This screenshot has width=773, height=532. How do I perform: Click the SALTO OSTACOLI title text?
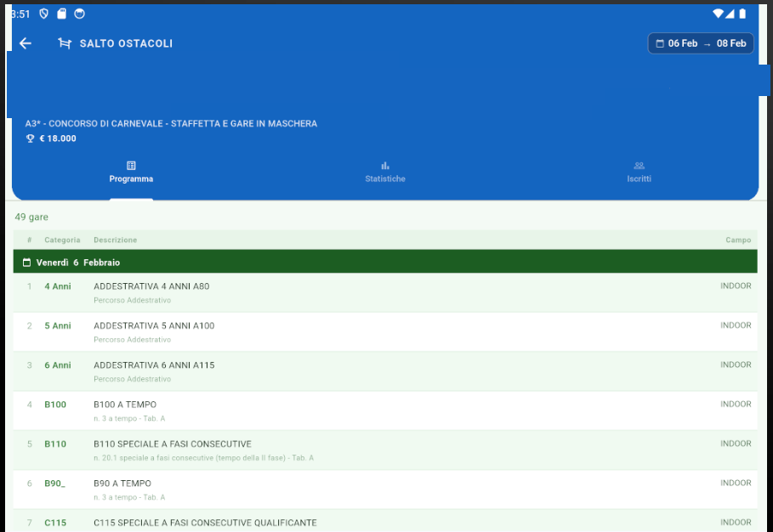(126, 43)
